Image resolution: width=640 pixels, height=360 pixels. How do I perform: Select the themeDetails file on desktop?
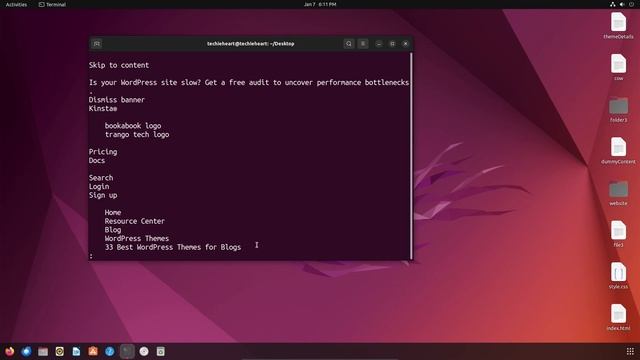click(x=618, y=26)
